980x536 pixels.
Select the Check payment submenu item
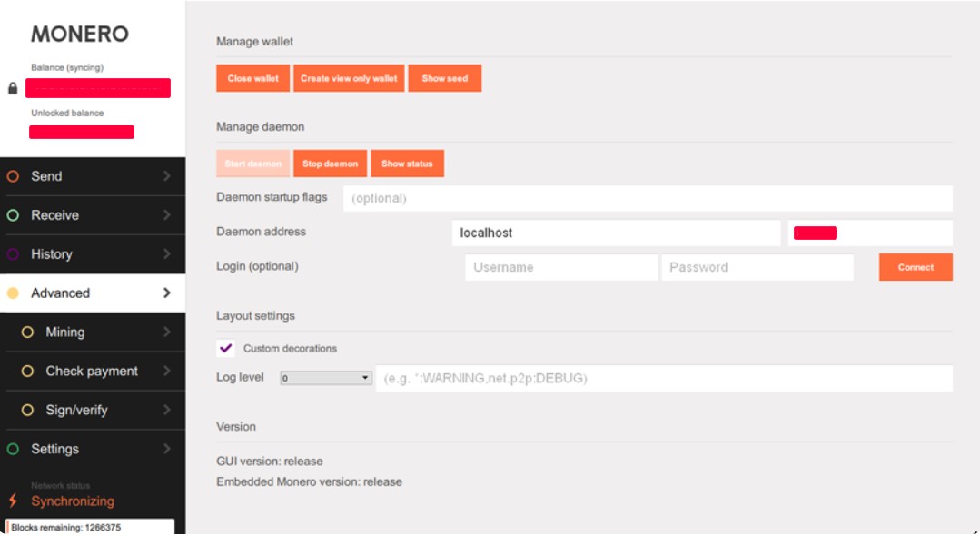(93, 371)
